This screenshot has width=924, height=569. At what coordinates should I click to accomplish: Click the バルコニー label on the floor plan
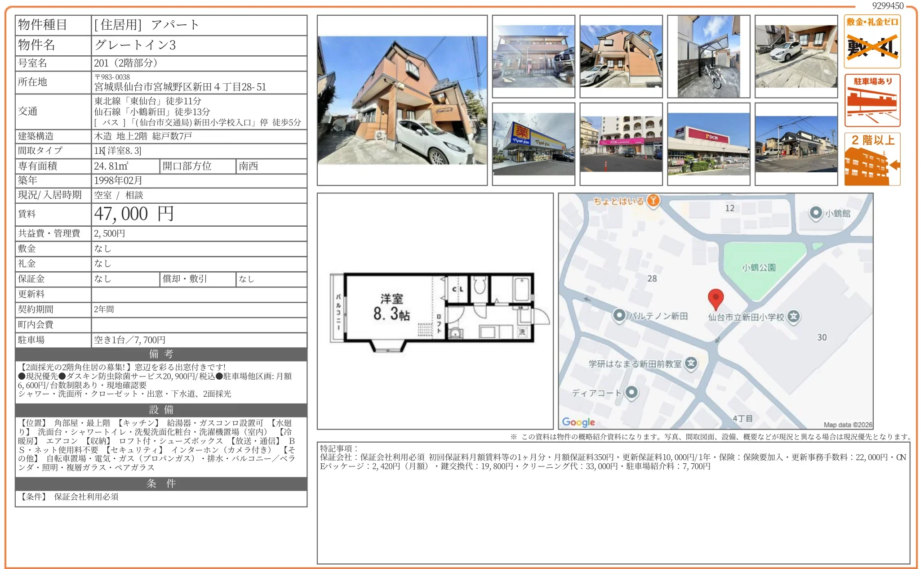[338, 312]
